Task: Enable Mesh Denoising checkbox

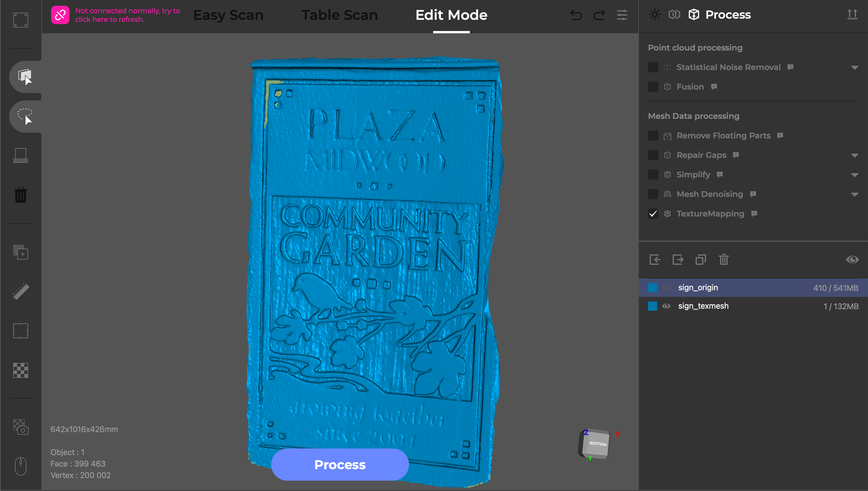Action: [653, 194]
